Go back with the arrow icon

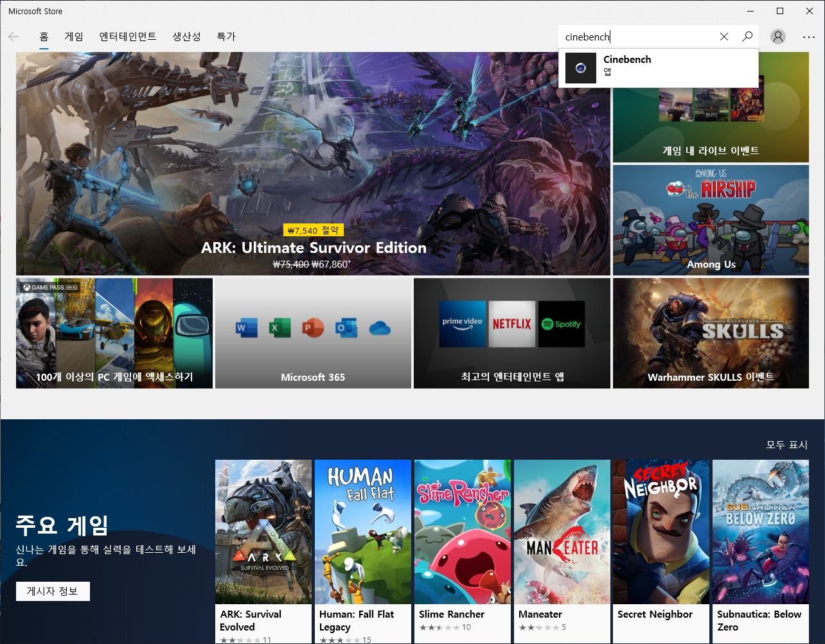(x=13, y=37)
